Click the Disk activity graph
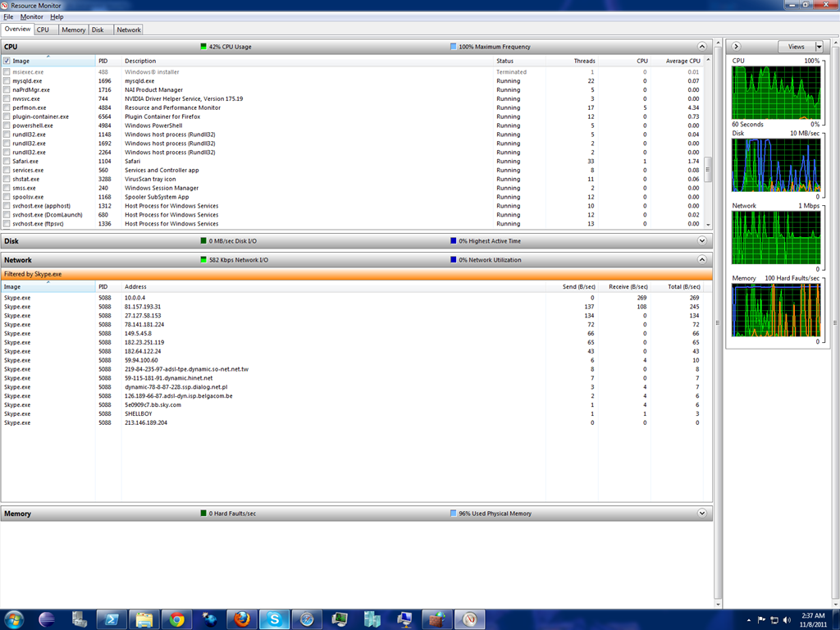 (776, 165)
